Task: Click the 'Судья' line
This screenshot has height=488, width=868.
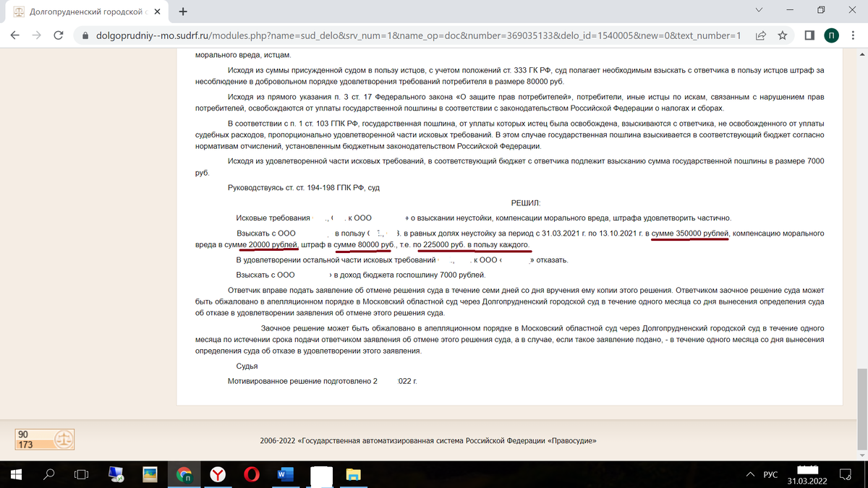Action: (x=247, y=367)
